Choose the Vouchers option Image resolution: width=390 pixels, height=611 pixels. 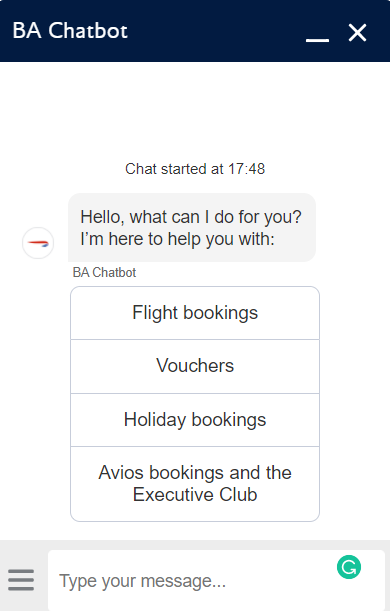click(195, 366)
